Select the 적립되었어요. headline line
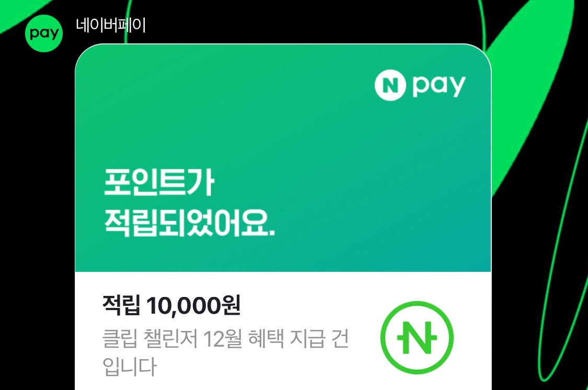 click(x=189, y=223)
